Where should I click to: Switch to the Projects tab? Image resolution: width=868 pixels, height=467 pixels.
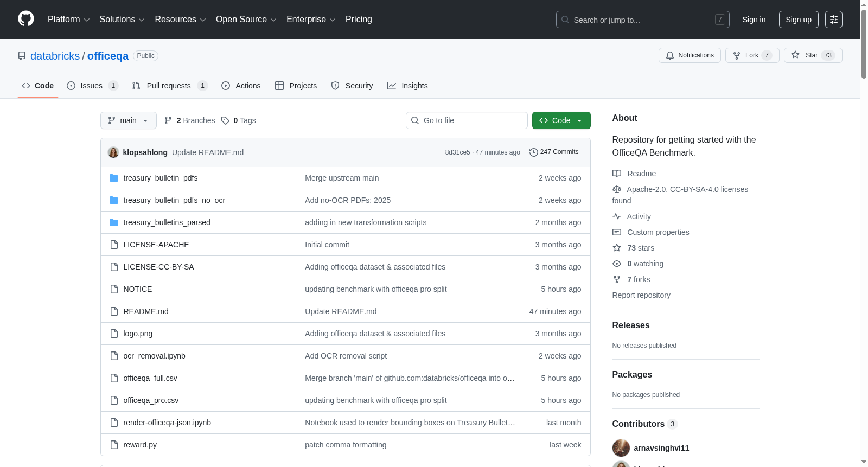tap(296, 86)
